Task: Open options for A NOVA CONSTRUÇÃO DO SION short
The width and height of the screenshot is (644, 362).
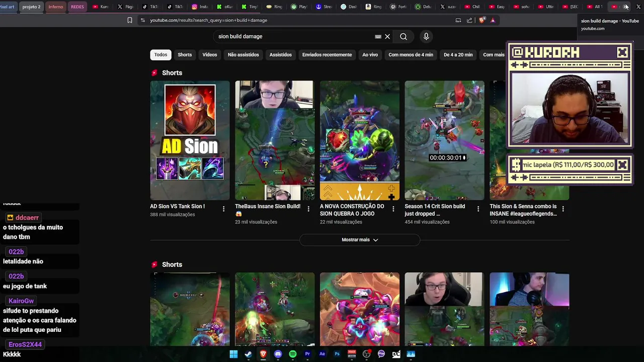Action: pyautogui.click(x=393, y=209)
